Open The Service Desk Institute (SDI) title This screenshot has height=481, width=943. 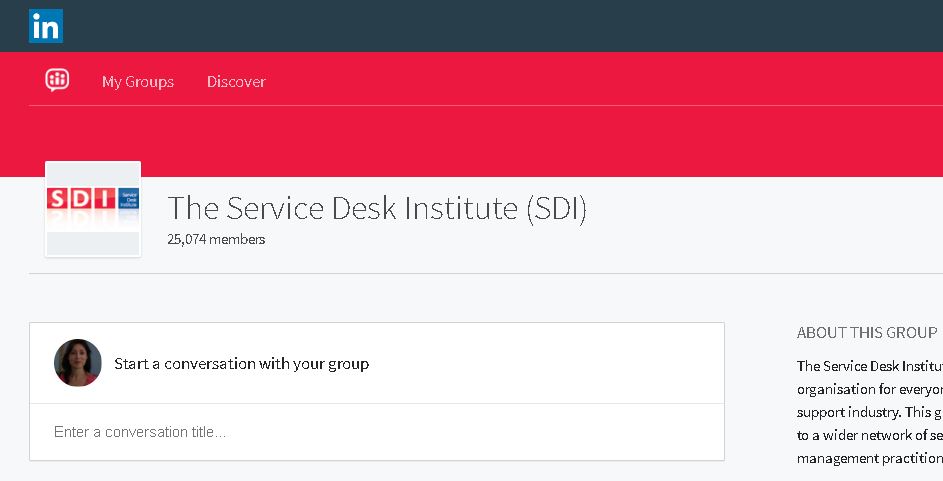click(377, 209)
